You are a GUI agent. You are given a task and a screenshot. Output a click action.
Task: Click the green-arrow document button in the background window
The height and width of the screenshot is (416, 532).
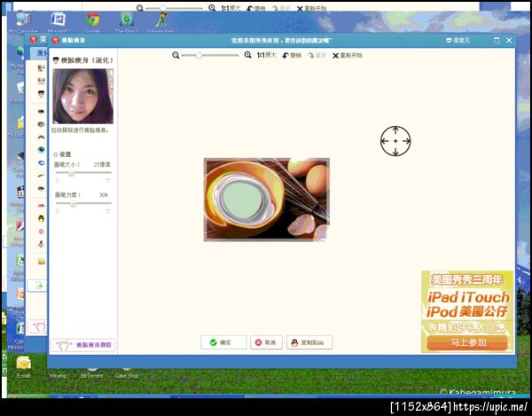37,286
